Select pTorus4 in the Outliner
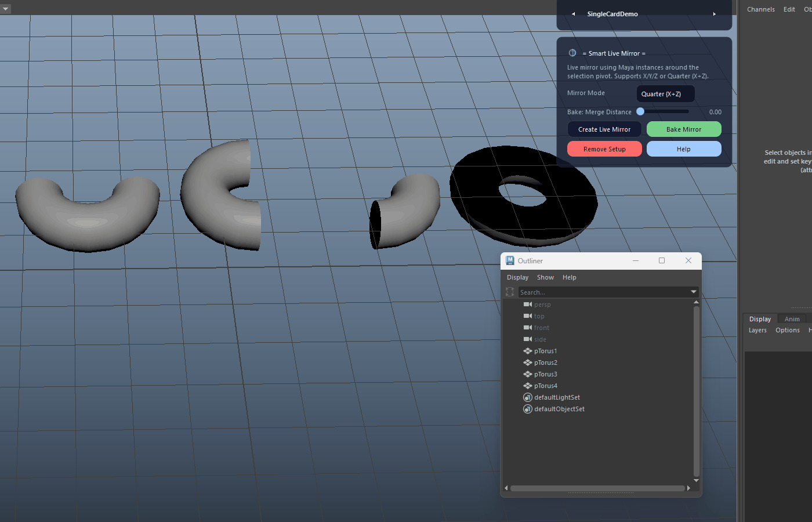 [x=545, y=386]
